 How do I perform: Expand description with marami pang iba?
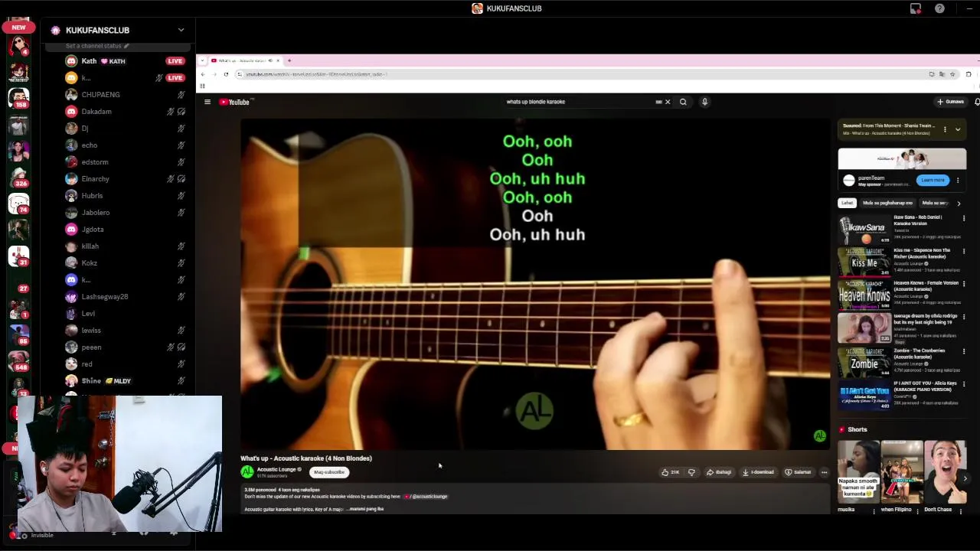(366, 509)
